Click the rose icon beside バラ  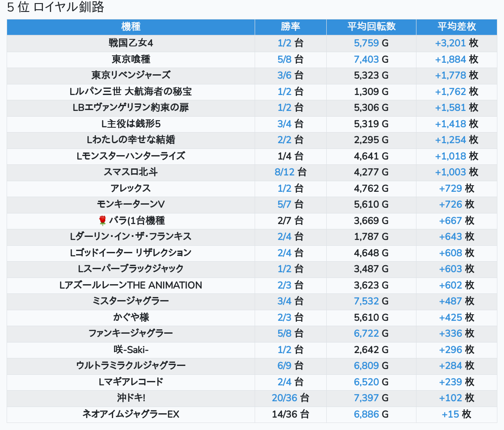[x=103, y=221]
